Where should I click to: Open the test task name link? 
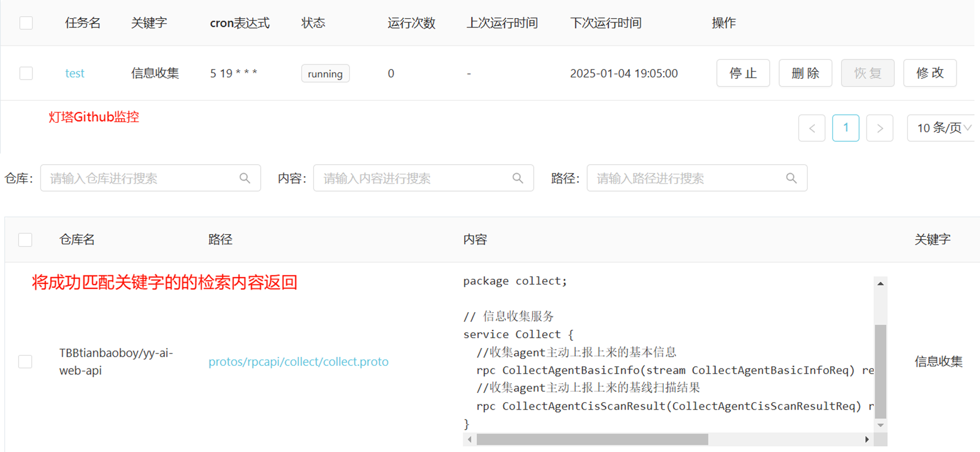coord(74,73)
